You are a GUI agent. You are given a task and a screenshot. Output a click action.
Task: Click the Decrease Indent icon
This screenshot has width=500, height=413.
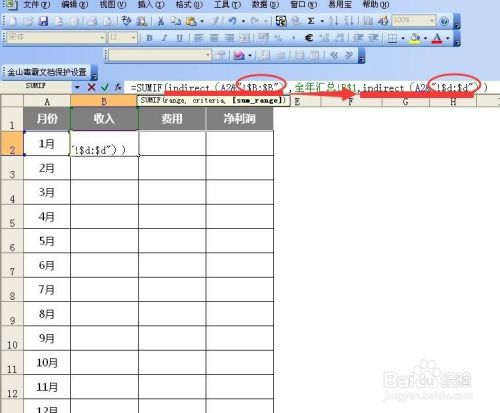[358, 38]
